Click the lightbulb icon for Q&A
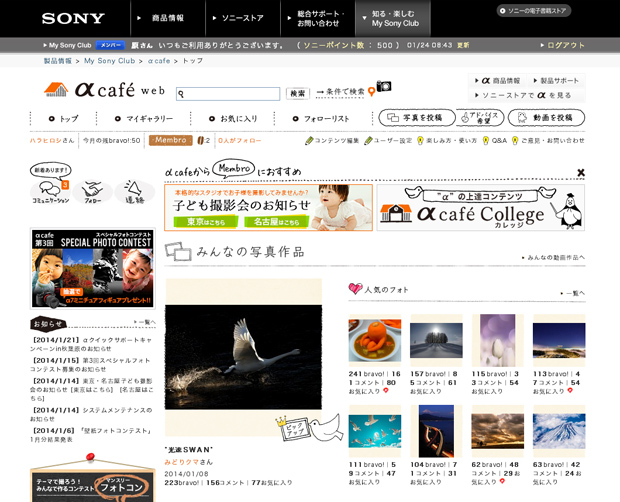This screenshot has height=502, width=620. (486, 140)
